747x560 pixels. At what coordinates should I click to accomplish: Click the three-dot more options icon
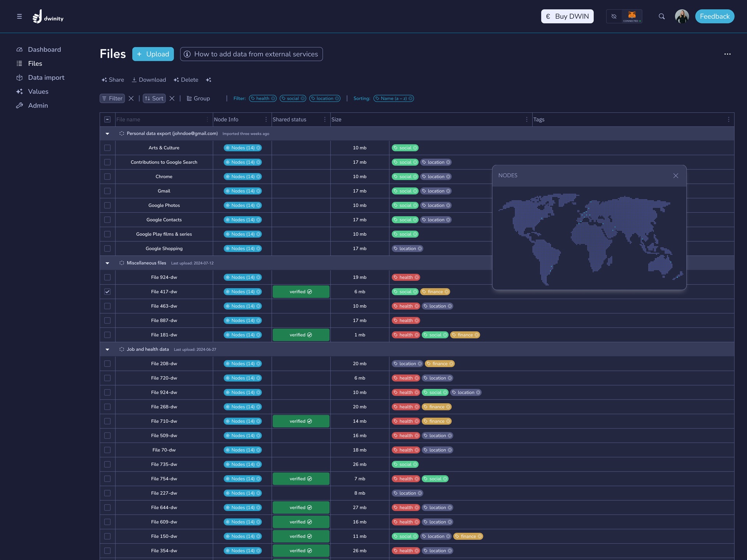(x=727, y=54)
